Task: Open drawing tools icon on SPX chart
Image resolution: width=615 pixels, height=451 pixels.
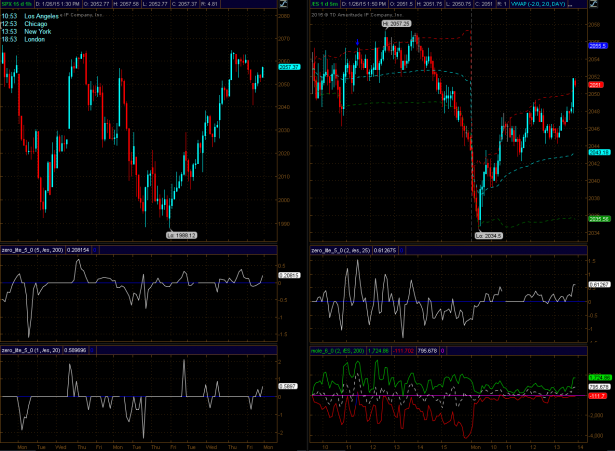Action: pos(283,4)
